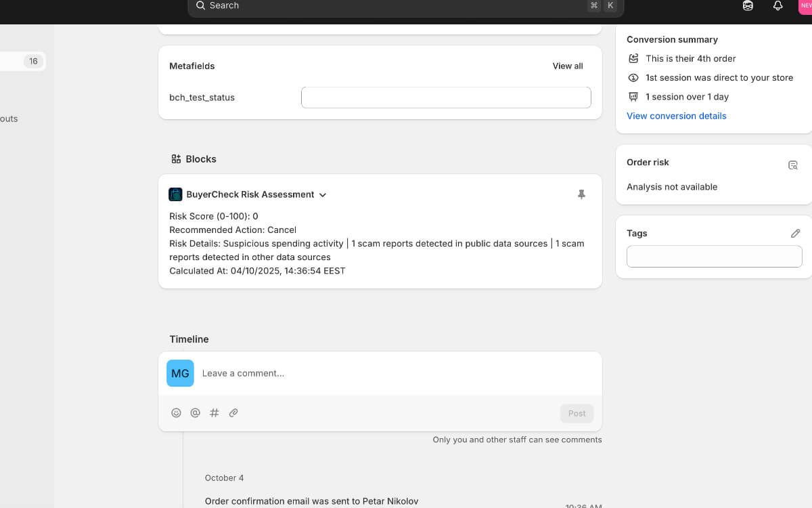
Task: Open View conversion details link
Action: coord(676,116)
